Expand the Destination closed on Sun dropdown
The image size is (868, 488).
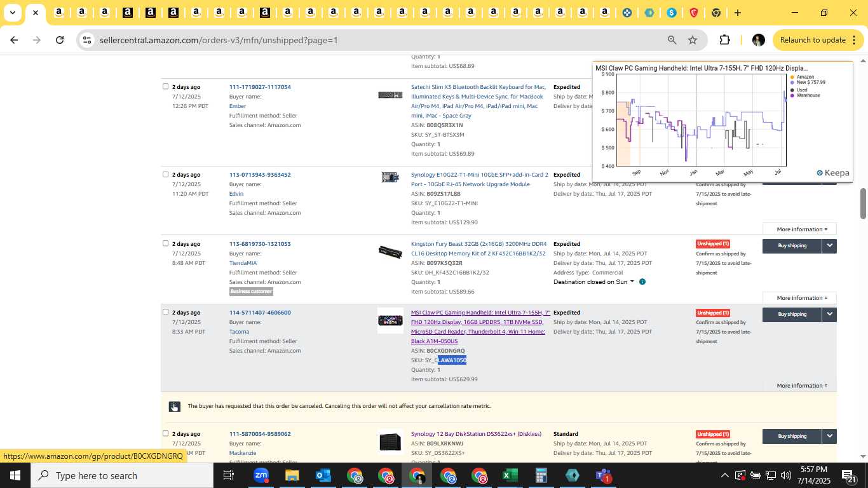(632, 281)
